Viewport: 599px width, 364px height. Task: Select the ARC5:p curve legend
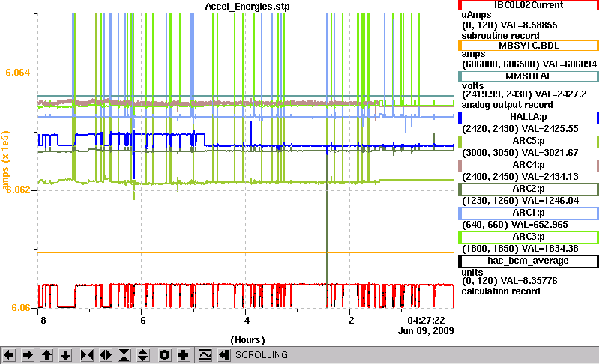529,142
